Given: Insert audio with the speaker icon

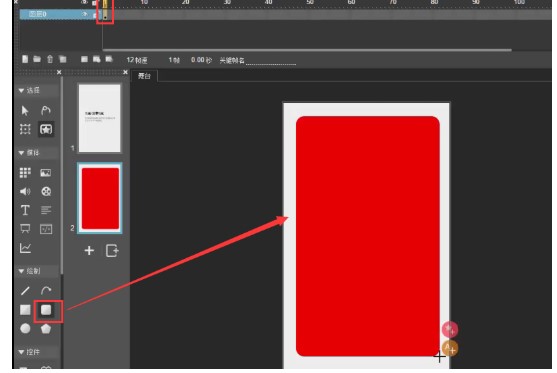Looking at the screenshot, I should coord(25,191).
